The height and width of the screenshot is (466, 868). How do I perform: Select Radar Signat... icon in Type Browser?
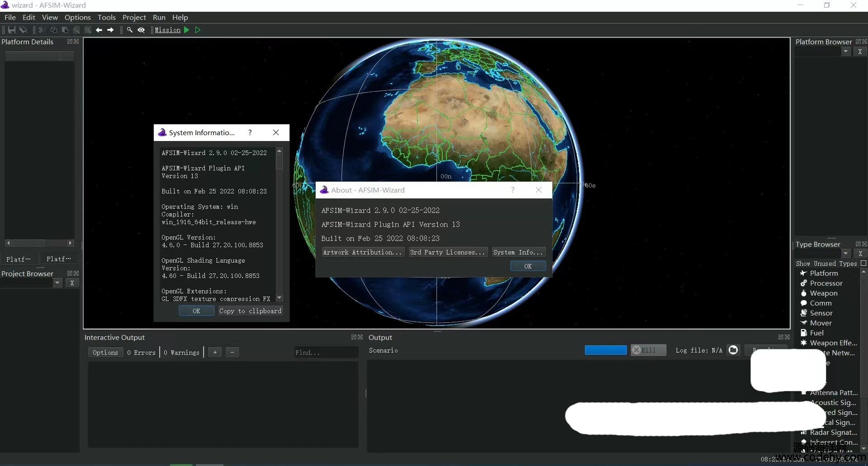pos(804,433)
